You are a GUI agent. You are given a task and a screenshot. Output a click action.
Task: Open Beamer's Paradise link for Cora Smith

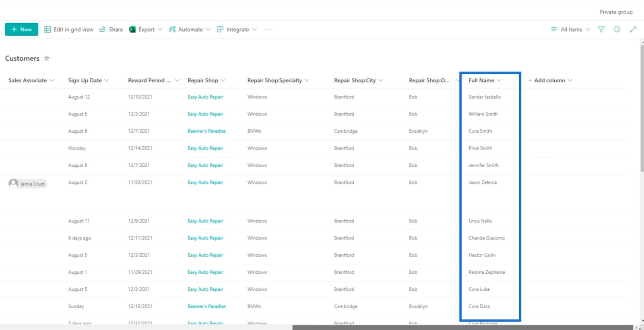[x=206, y=131]
